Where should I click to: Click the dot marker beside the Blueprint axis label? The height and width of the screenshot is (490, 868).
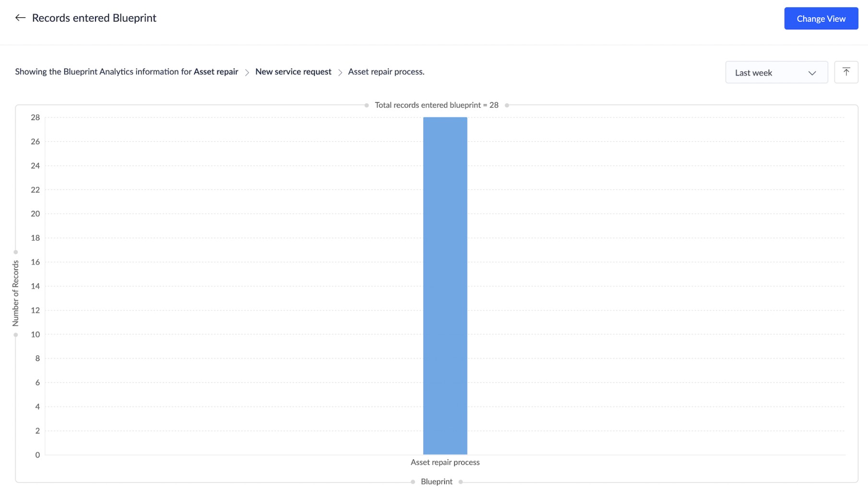(413, 481)
